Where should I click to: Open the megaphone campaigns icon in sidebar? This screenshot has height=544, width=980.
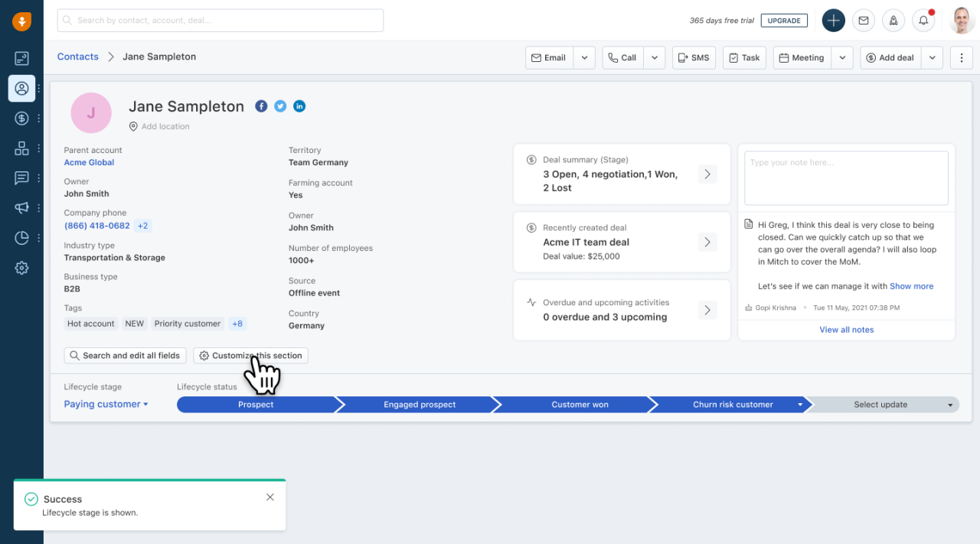tap(21, 208)
